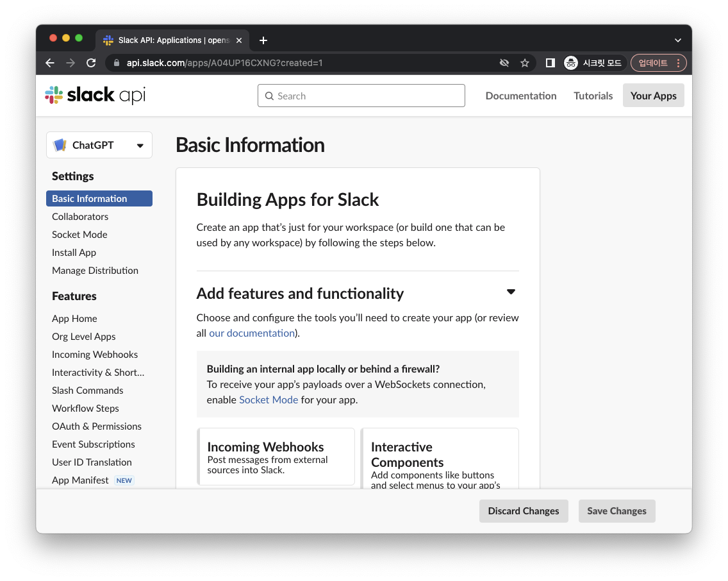Screen dimensions: 728x581
Task: Open Interactivity & Shortcuts feature
Action: pyautogui.click(x=98, y=373)
